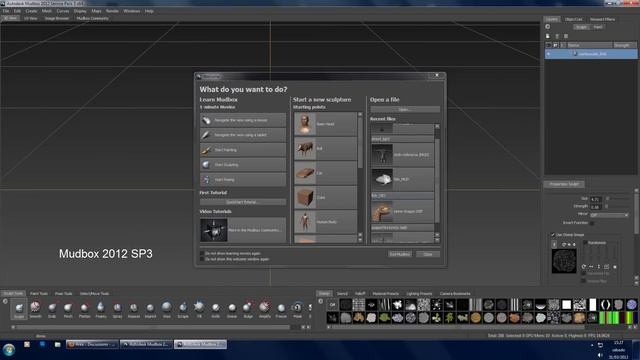Select the Amplify tool

point(264,309)
